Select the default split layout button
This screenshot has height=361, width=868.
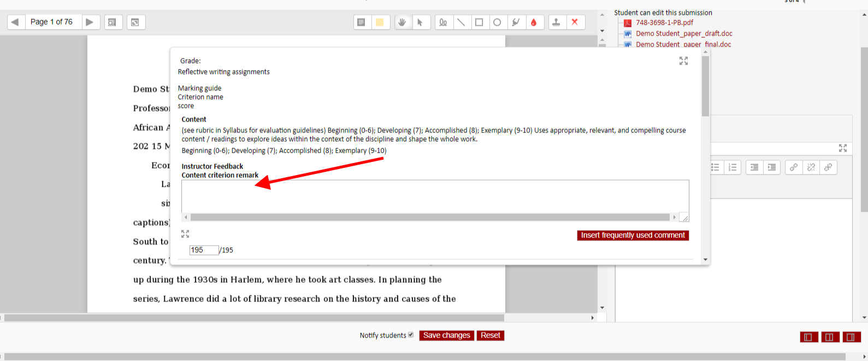[830, 337]
